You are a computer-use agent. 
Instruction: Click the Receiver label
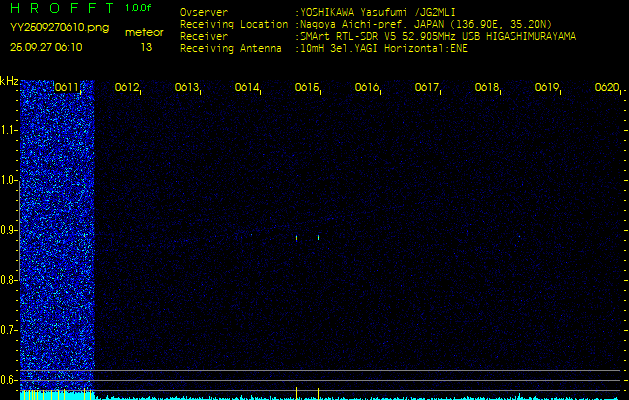tap(204, 37)
